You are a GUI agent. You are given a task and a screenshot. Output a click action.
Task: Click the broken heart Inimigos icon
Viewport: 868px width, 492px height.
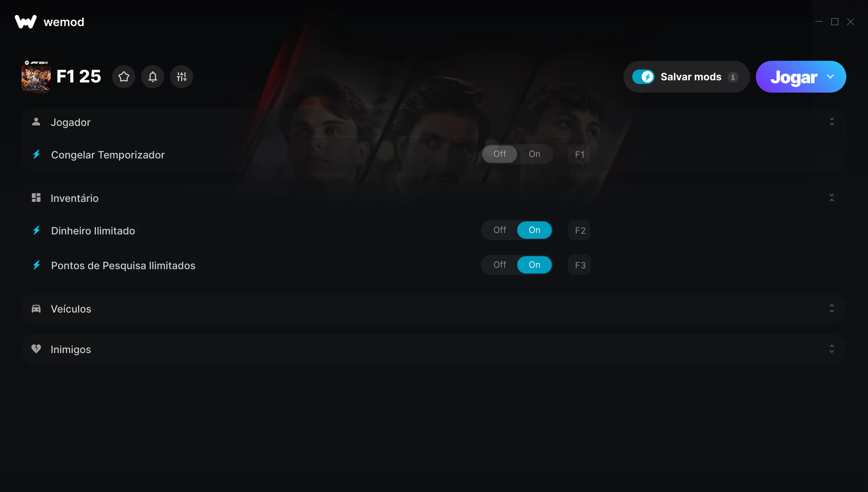pyautogui.click(x=36, y=349)
